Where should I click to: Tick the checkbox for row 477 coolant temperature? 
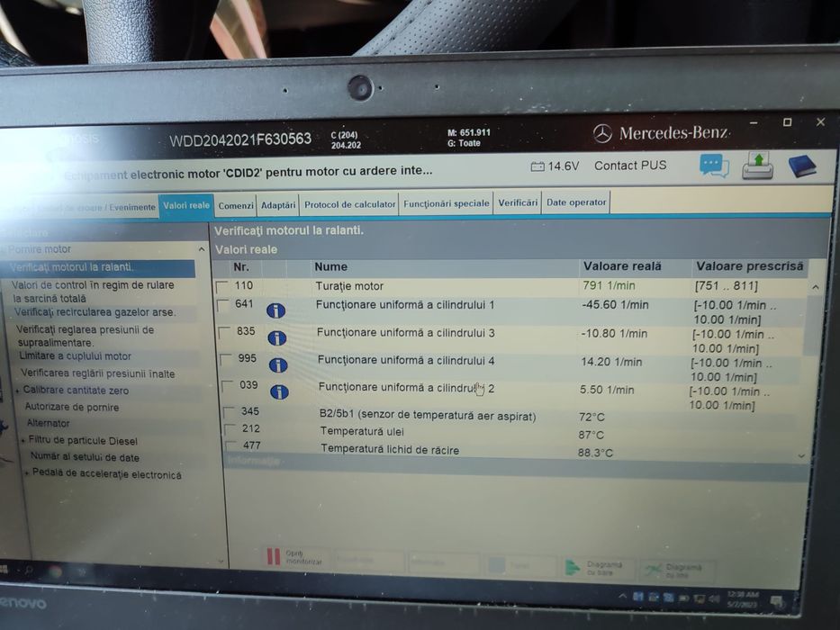[231, 445]
